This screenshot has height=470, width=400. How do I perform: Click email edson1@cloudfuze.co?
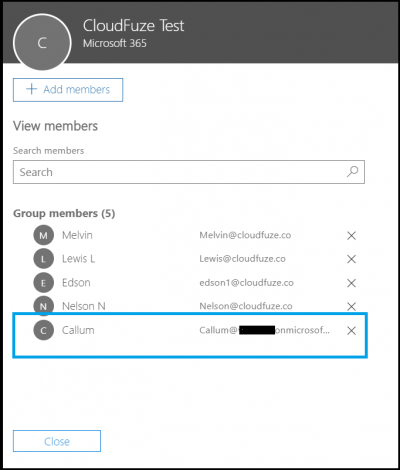click(246, 283)
